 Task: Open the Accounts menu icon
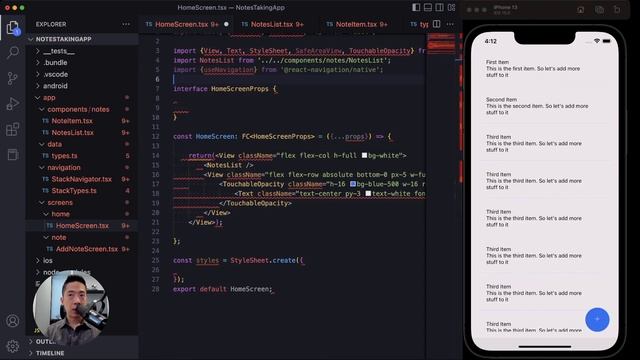pos(13,321)
